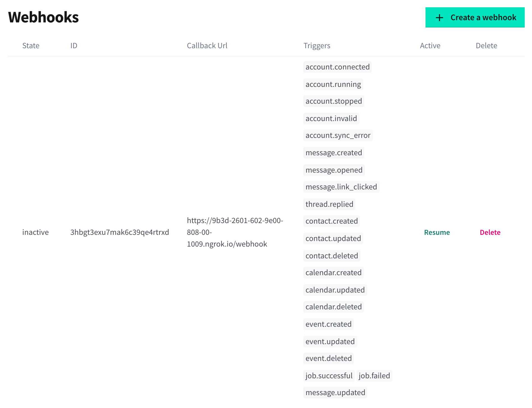Select the contact.updated trigger tag

click(x=333, y=238)
